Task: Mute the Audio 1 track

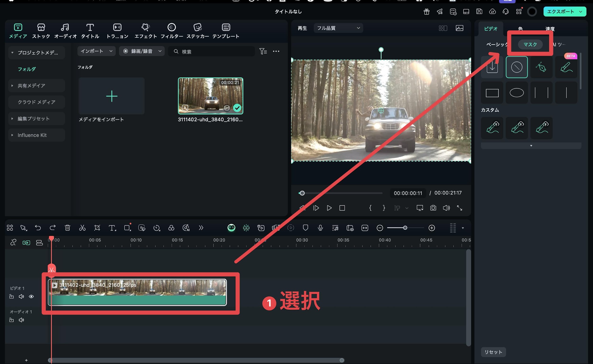Action: 21,320
